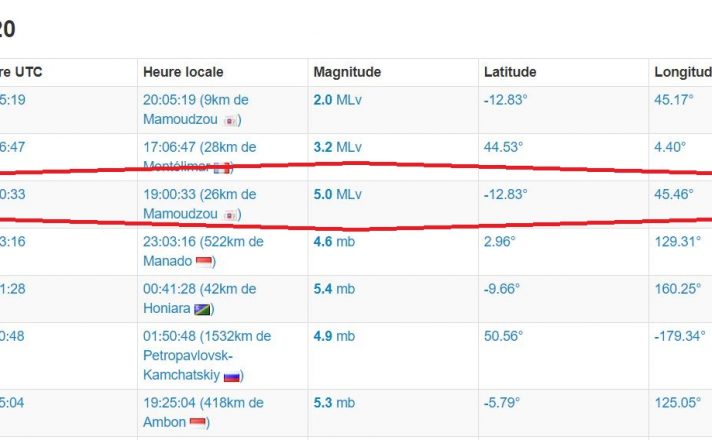712x440 pixels.
Task: Click longitude 125.05°
Action: [677, 403]
